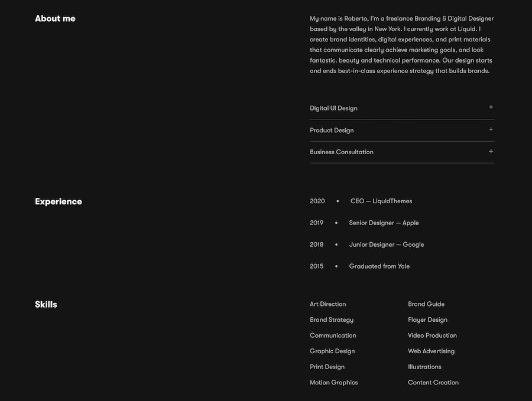Select the Content Creation skill
Screen dimensions: 532x401
coord(433,382)
